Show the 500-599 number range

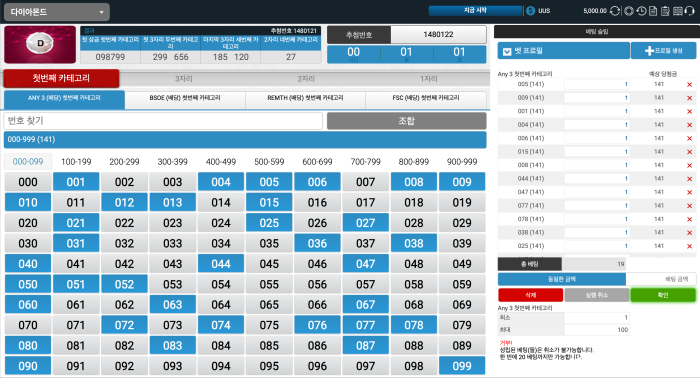pyautogui.click(x=269, y=162)
